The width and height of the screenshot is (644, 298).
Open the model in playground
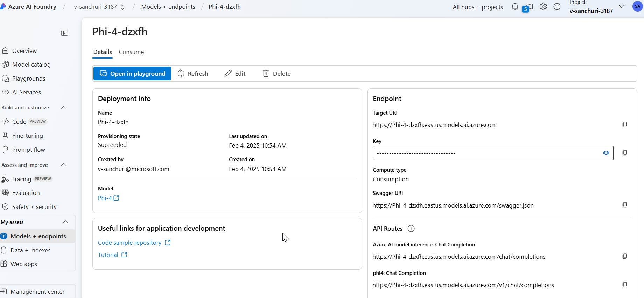click(132, 74)
